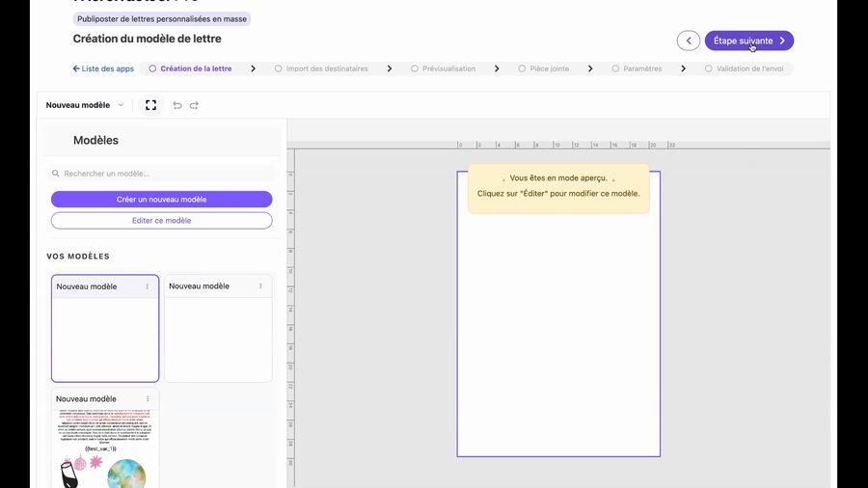Click the radio circle beside Paramètres
The width and height of the screenshot is (868, 488).
(x=615, y=68)
